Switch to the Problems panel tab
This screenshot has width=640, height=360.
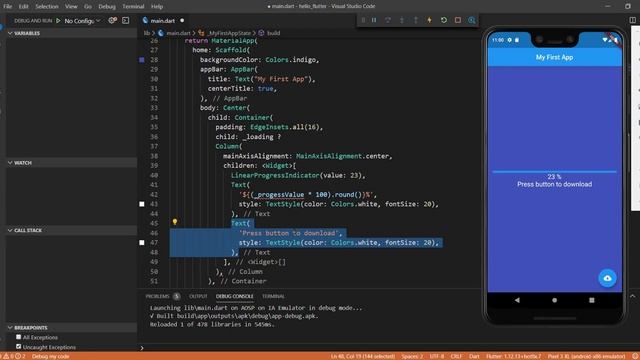[x=162, y=296]
